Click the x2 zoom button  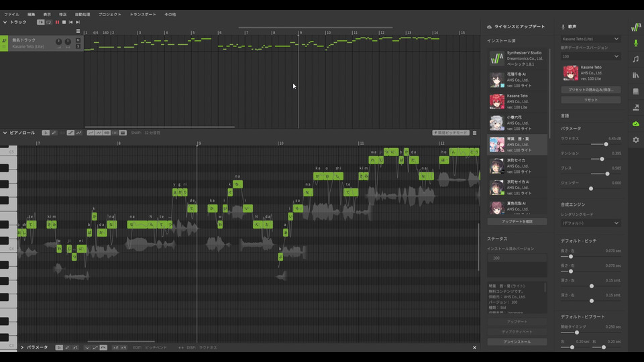coord(115,348)
